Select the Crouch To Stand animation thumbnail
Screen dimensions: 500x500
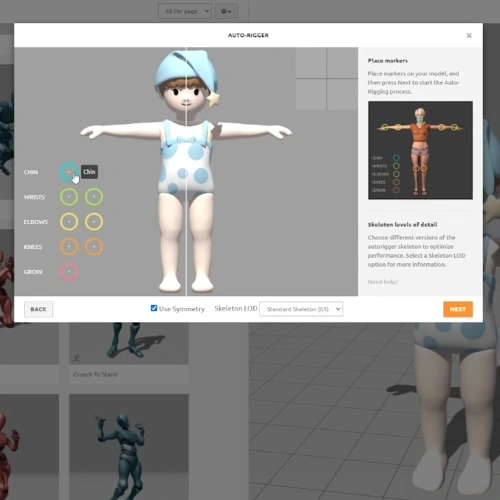coord(129,343)
